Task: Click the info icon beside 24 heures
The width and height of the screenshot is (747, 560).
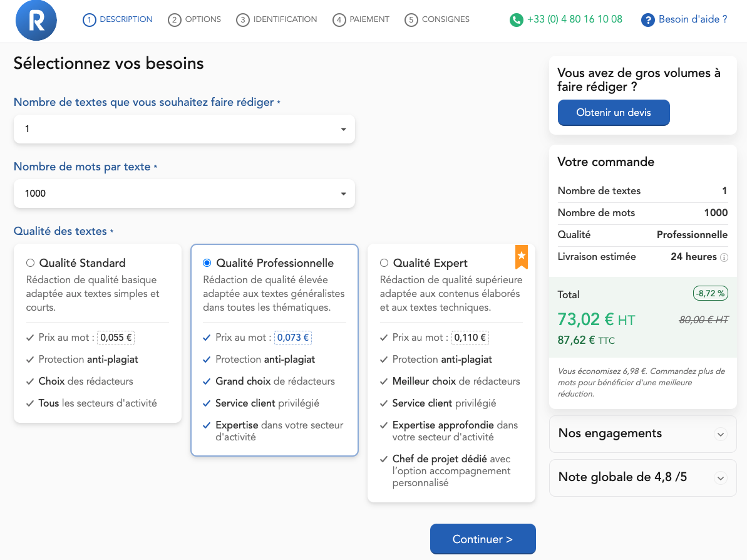Action: pos(724,257)
